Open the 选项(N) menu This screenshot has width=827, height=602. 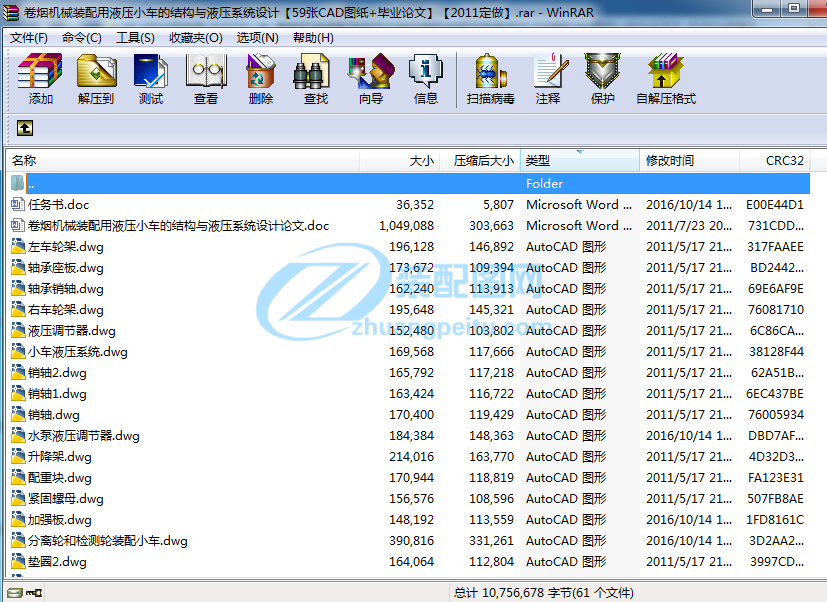point(257,38)
